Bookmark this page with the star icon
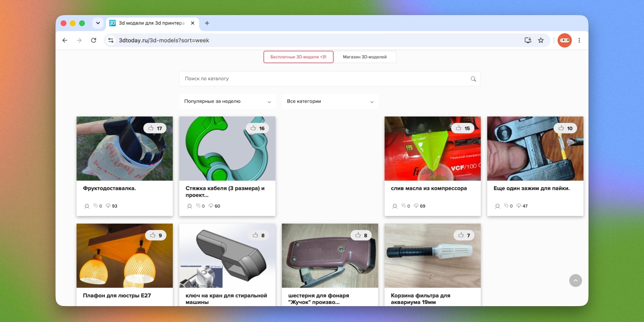 [541, 40]
